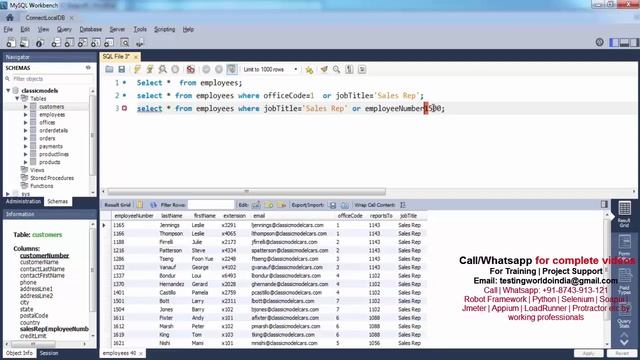
Task: Save the SQL script with floppy icon
Action: [122, 69]
